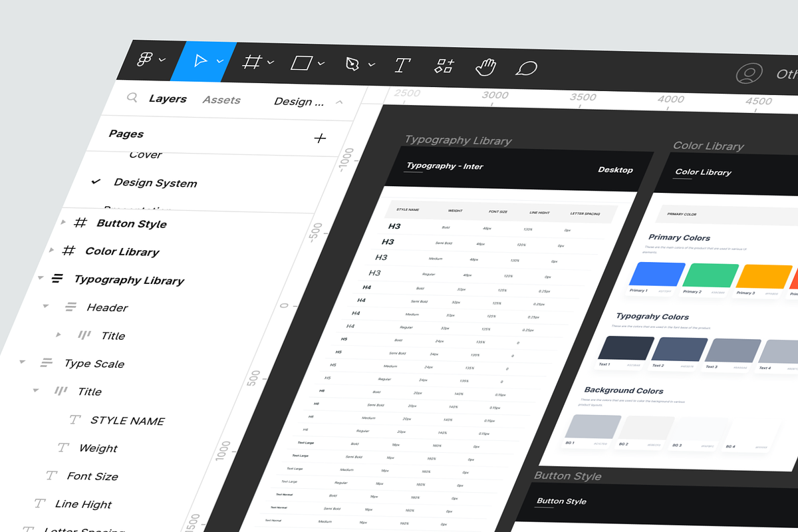This screenshot has height=532, width=798.
Task: Click the BG 1 background swatch
Action: click(593, 427)
